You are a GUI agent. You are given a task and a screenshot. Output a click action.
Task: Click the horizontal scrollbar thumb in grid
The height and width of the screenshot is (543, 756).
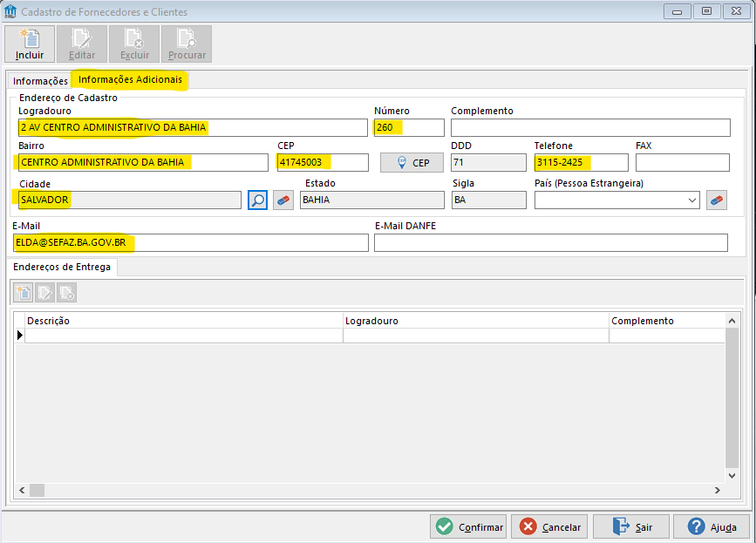click(37, 491)
